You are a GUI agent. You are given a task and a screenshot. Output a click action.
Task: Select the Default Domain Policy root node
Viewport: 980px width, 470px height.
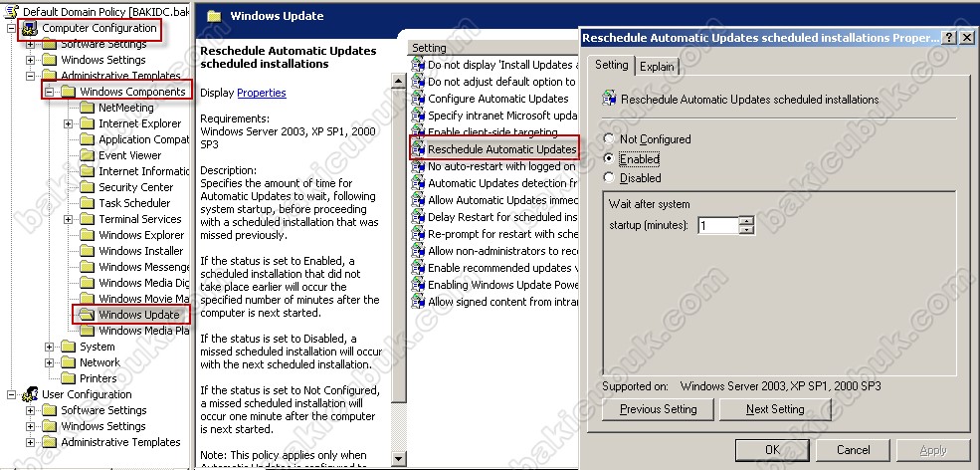coord(105,12)
